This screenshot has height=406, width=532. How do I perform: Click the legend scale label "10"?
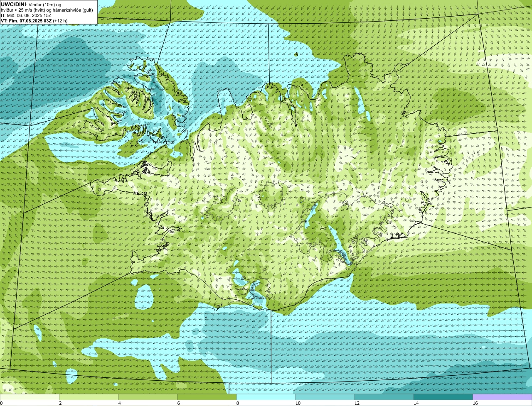coord(298,403)
